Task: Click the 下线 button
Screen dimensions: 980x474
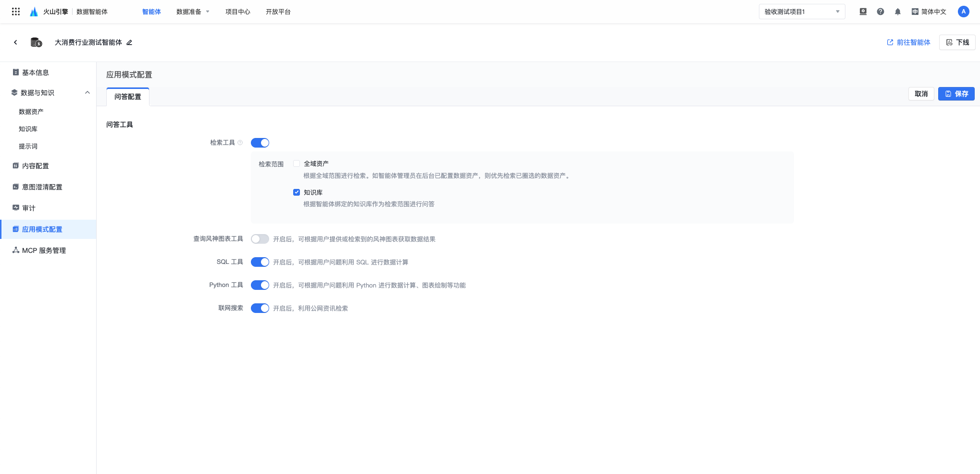Action: pos(957,42)
